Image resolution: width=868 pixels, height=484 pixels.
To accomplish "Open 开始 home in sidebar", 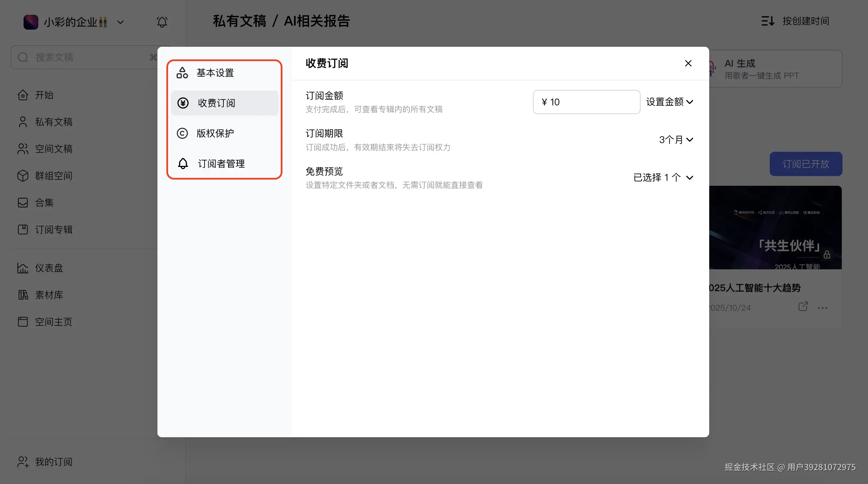I will pos(44,95).
